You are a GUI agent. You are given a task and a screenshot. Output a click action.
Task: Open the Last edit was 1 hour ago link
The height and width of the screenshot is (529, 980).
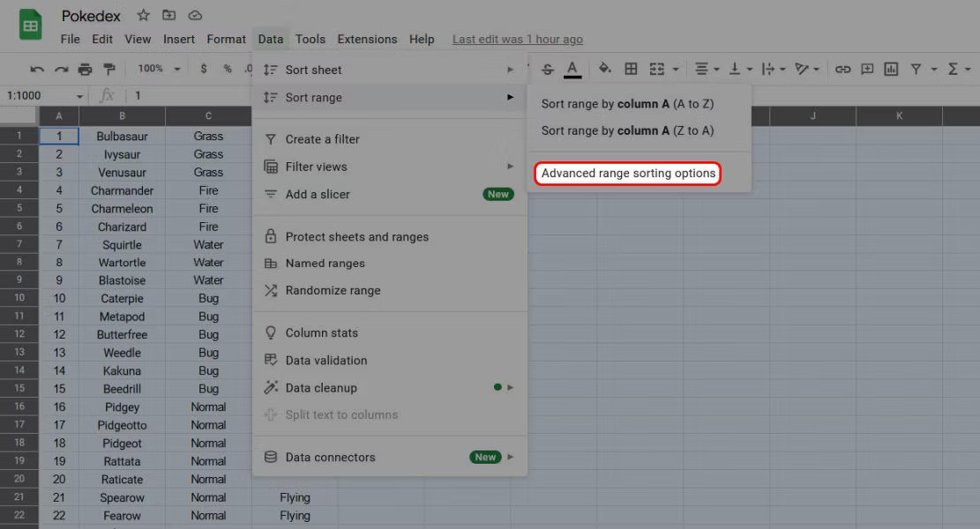518,40
